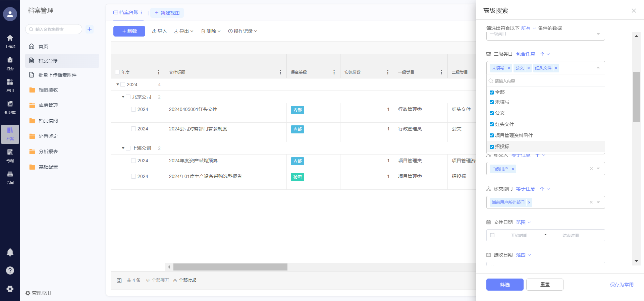Image resolution: width=644 pixels, height=301 pixels.
Task: Open the 待办 sidebar icon
Action: click(10, 63)
